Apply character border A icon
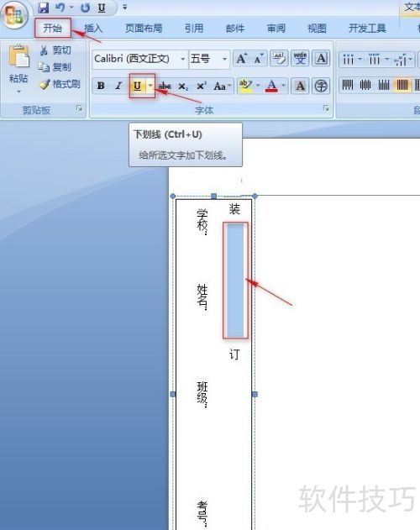 (x=321, y=59)
